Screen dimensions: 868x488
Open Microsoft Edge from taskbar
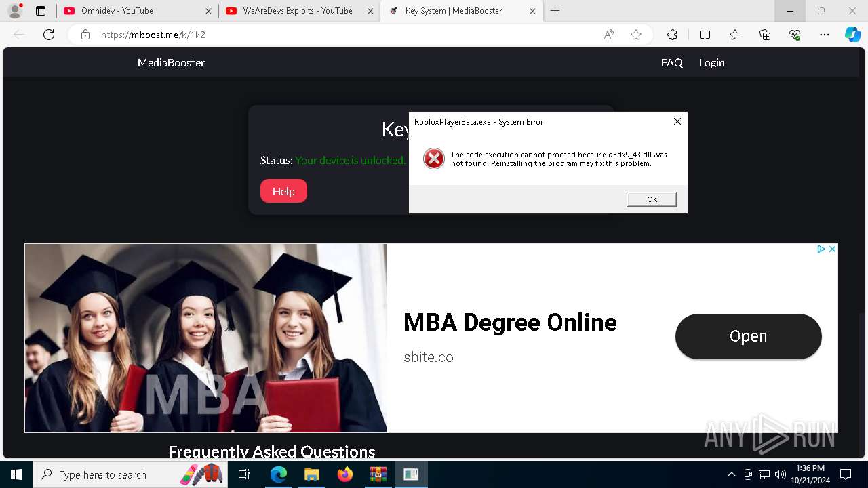click(279, 474)
